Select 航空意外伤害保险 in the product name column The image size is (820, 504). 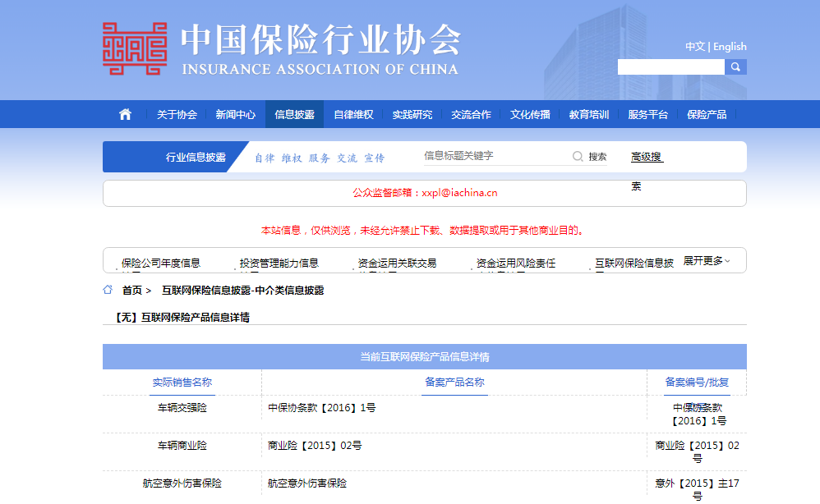click(x=307, y=483)
